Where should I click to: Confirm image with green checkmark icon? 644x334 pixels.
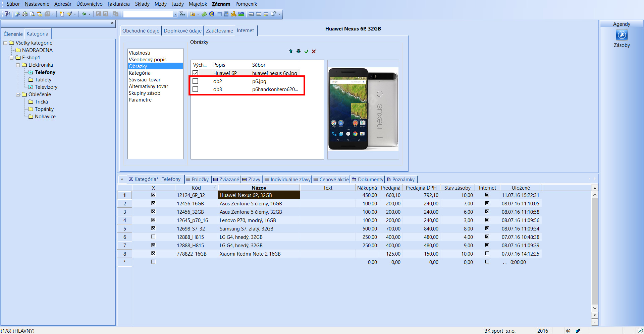pos(306,51)
